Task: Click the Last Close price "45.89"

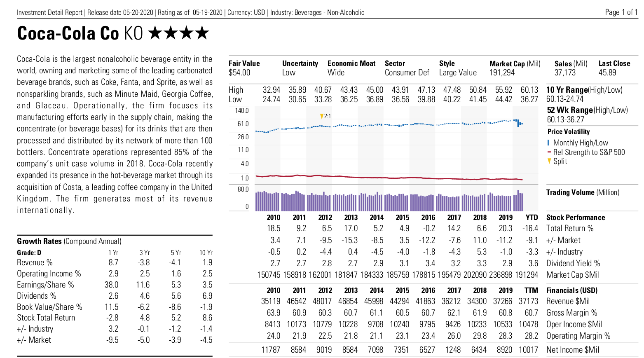Action: click(x=607, y=73)
